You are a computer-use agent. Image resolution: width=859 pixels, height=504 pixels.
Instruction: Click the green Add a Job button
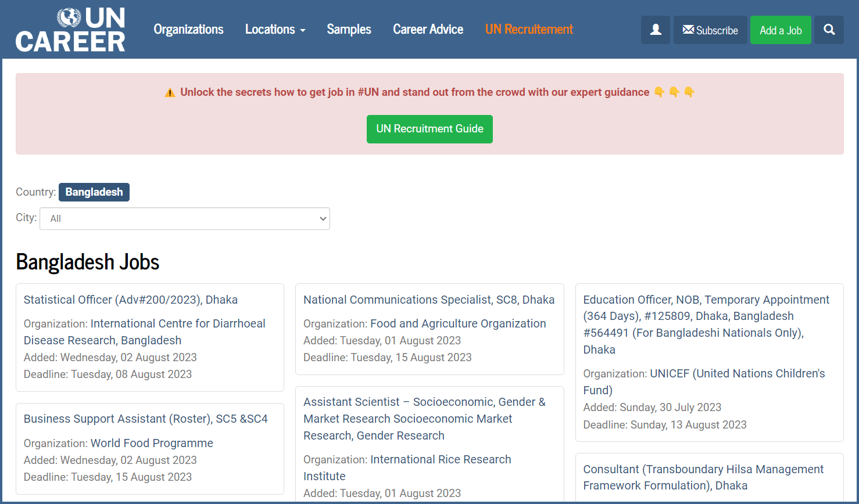pyautogui.click(x=781, y=30)
